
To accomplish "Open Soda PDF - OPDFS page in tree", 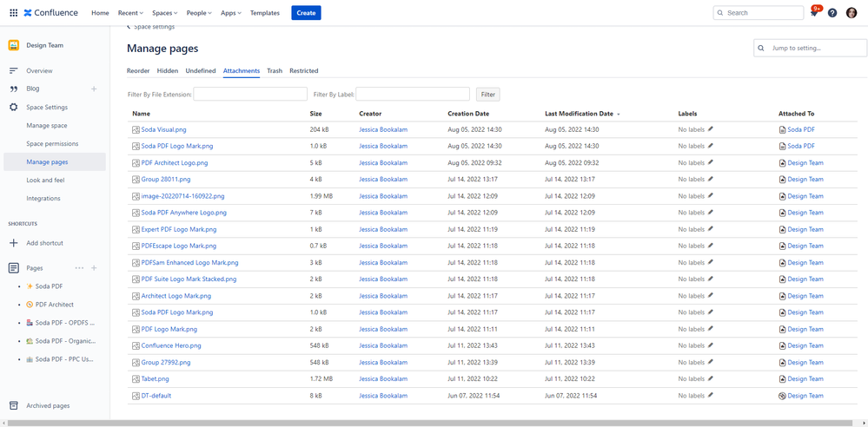I will [x=65, y=323].
